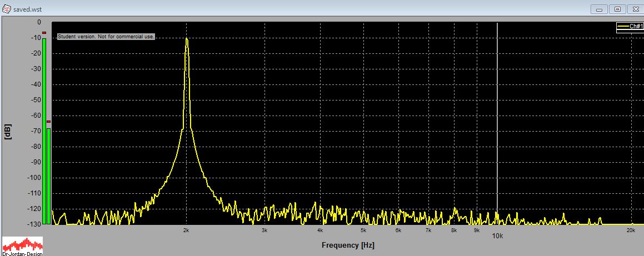Click the saved.wst window title icon
Screen dimensions: 644x256
coord(7,9)
